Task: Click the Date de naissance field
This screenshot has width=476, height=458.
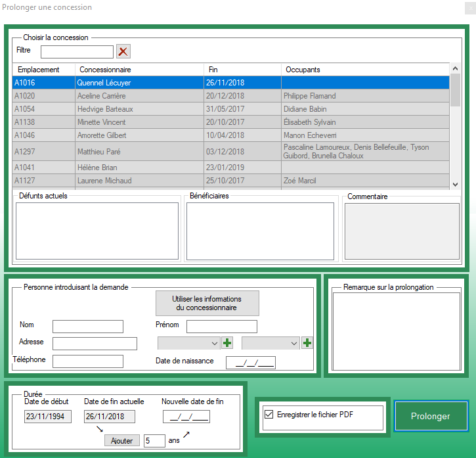Action: [x=250, y=362]
